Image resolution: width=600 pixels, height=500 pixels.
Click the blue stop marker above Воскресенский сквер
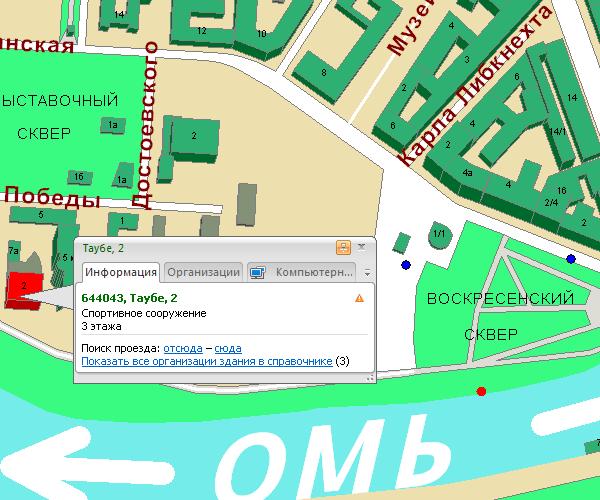click(571, 259)
